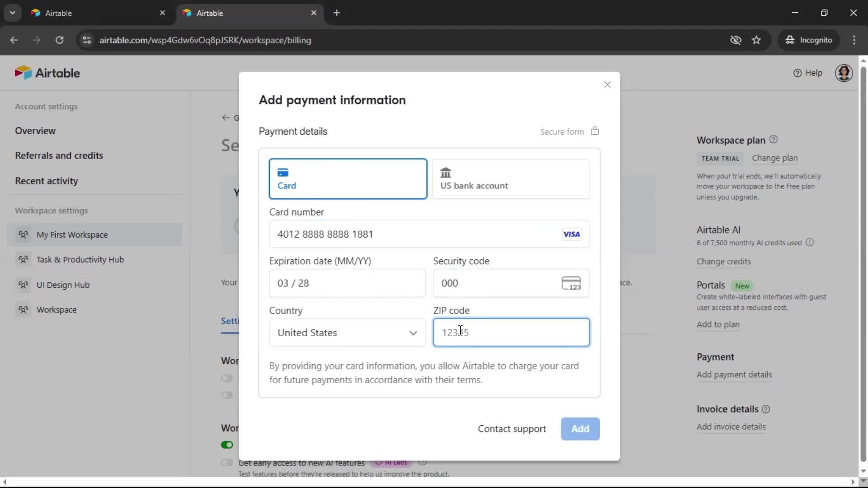This screenshot has width=868, height=488.
Task: Click the browser forward button
Action: pos(36,40)
